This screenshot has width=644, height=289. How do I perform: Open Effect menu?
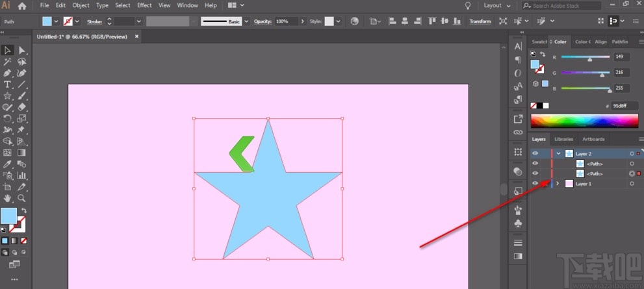coord(144,5)
